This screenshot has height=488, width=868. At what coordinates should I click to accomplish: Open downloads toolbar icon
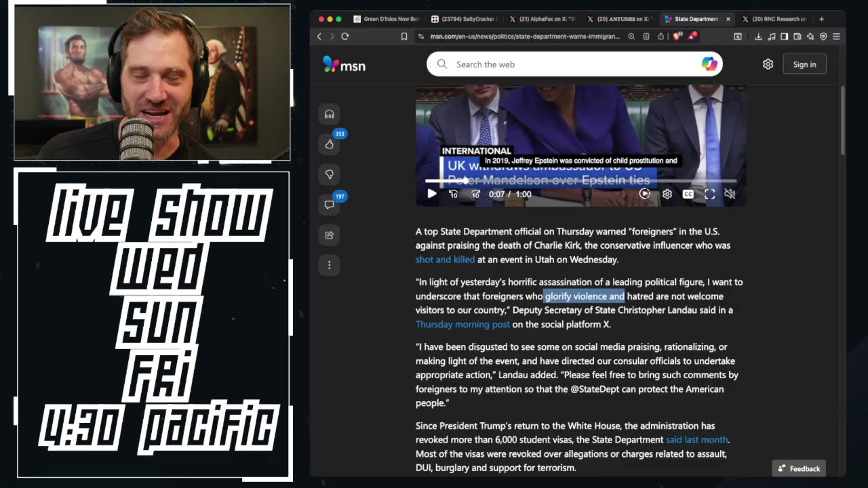[758, 37]
